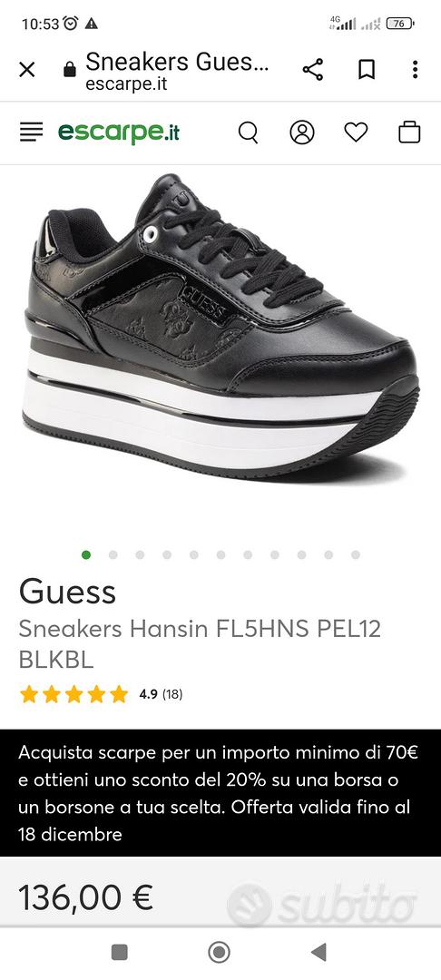Image resolution: width=441 pixels, height=980 pixels.
Task: Tap the black Guess sneaker image
Action: point(220,328)
